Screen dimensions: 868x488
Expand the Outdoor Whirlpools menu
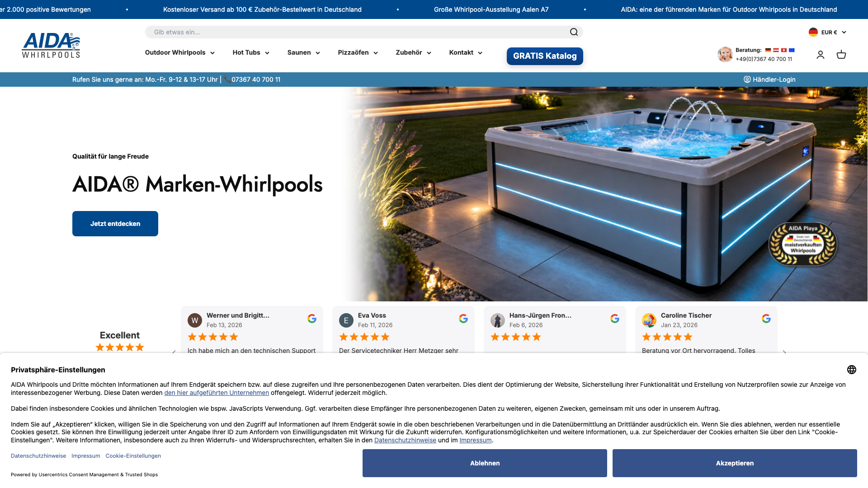pyautogui.click(x=180, y=52)
